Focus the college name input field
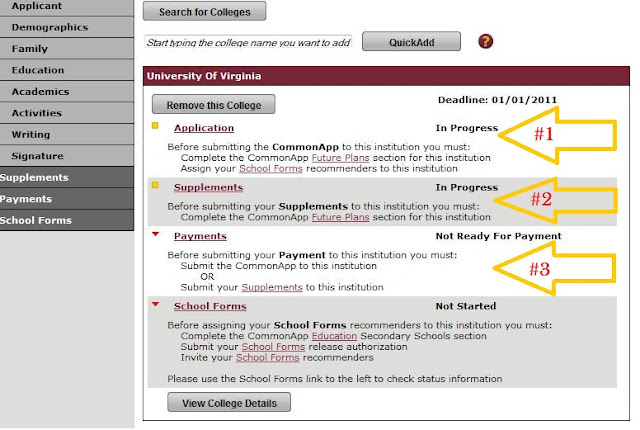Image resolution: width=640 pixels, height=430 pixels. 248,43
